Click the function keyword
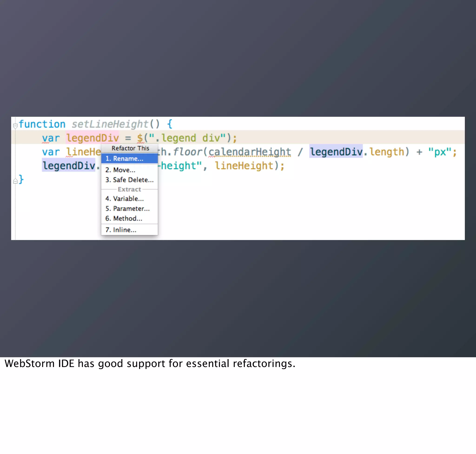The image size is (476, 454). tap(42, 124)
